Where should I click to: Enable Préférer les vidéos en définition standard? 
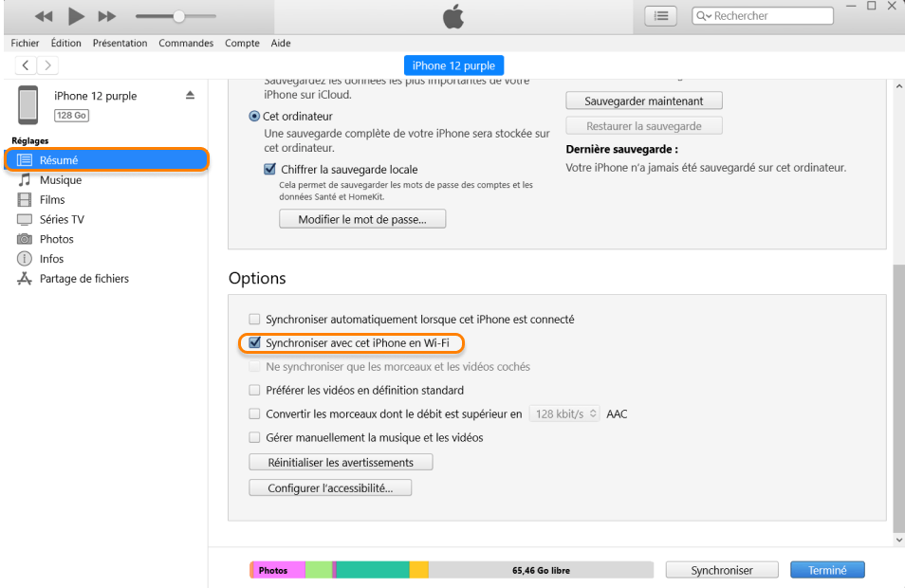(x=254, y=390)
